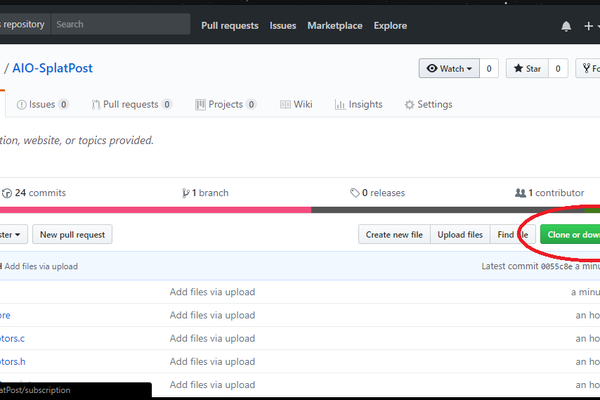Click the notifications bell icon

[566, 25]
